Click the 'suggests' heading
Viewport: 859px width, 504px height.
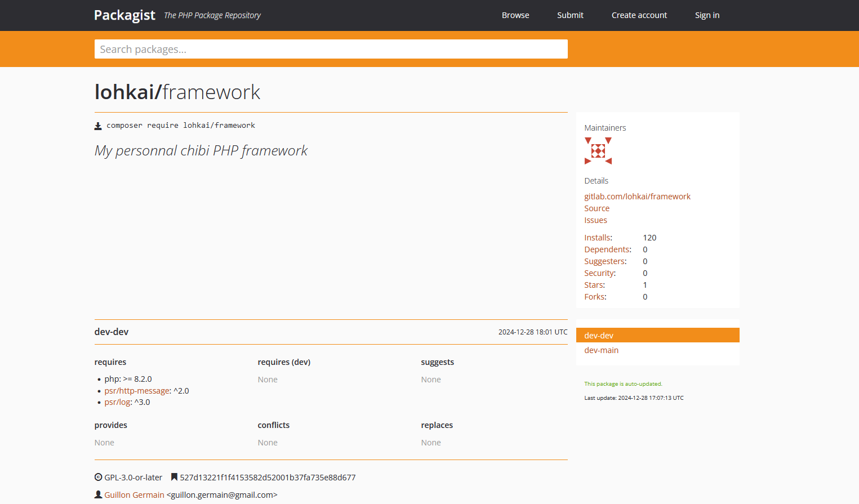coord(437,362)
